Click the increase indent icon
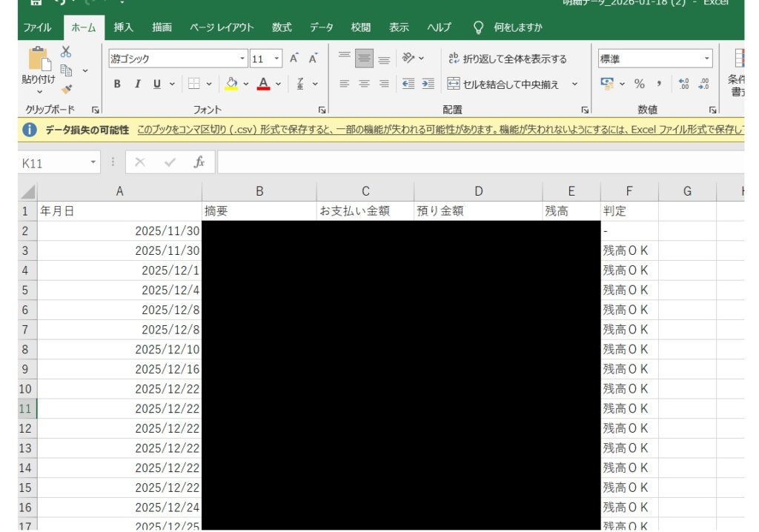The height and width of the screenshot is (532, 759). tap(428, 84)
